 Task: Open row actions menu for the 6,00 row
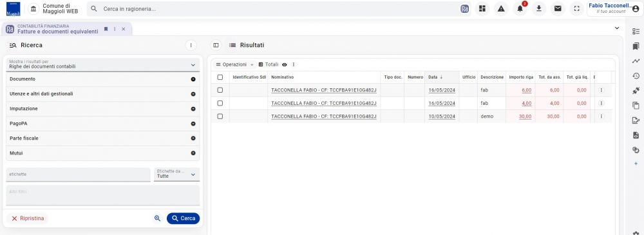[601, 90]
